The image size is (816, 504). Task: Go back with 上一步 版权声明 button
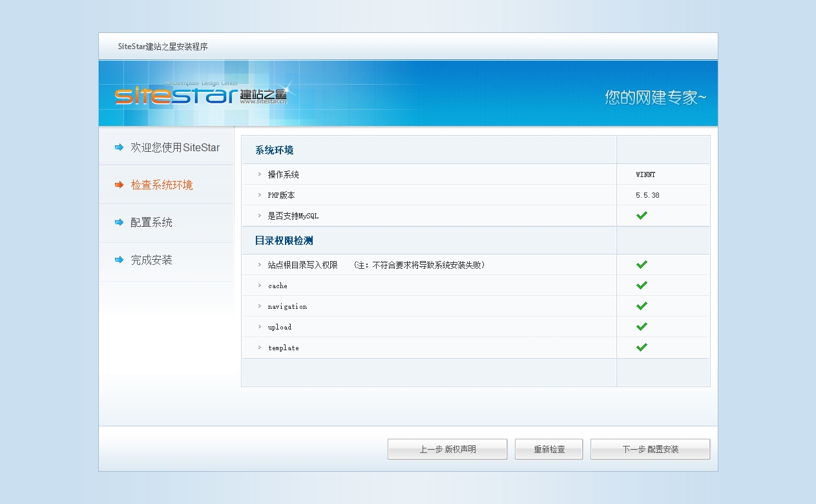click(447, 449)
